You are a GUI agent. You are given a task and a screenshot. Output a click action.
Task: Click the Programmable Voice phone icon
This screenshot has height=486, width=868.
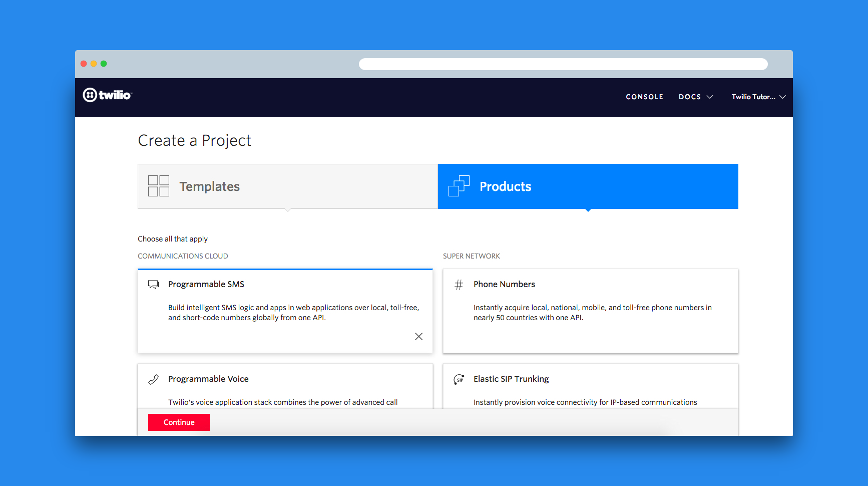pos(153,380)
